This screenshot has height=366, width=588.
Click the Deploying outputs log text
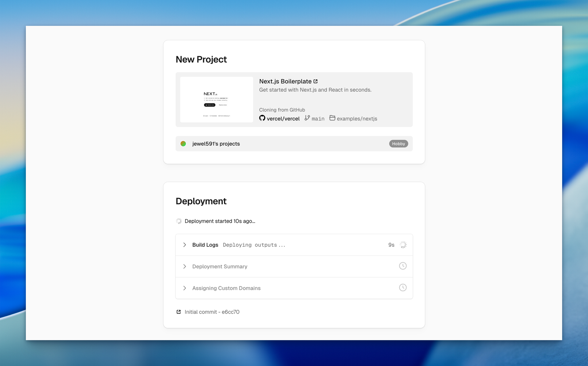254,245
